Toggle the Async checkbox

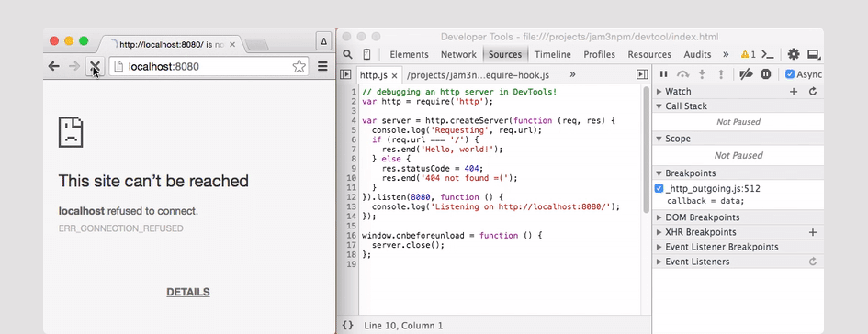[x=790, y=74]
